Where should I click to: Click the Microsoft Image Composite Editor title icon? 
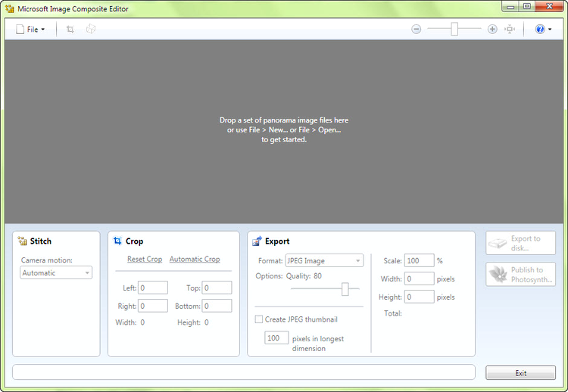(10, 8)
